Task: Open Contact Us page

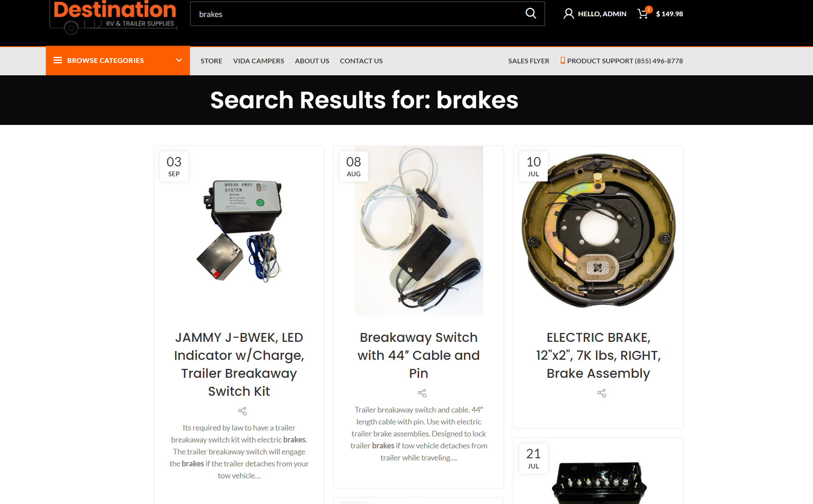Action: click(x=361, y=61)
